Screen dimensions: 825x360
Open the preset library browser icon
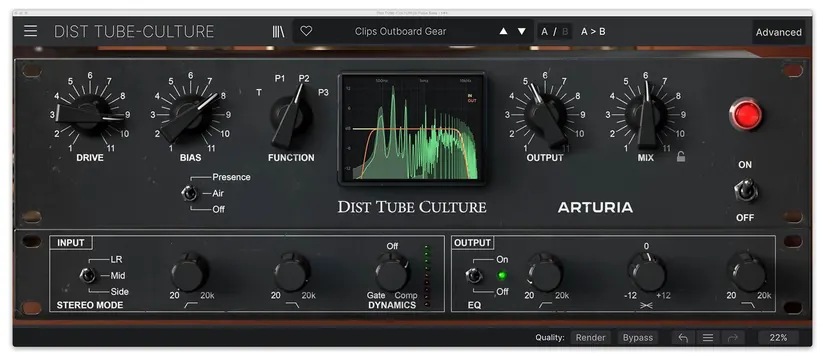pyautogui.click(x=278, y=32)
